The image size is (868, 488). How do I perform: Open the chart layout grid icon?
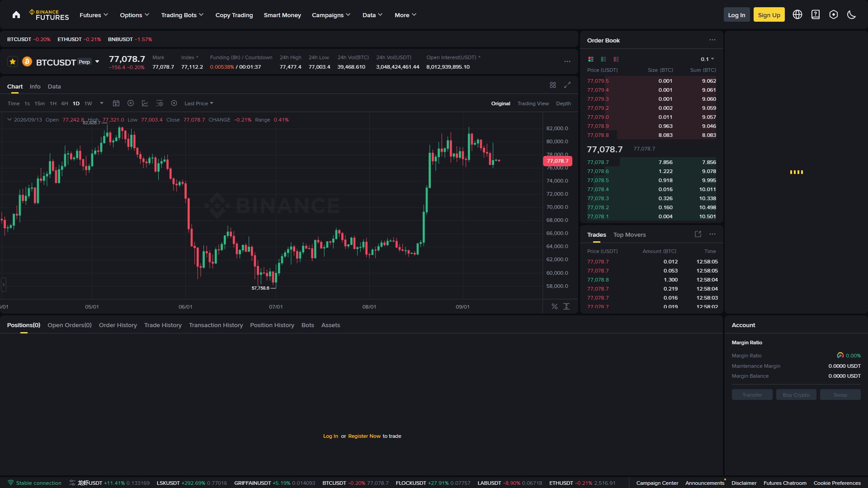[553, 85]
